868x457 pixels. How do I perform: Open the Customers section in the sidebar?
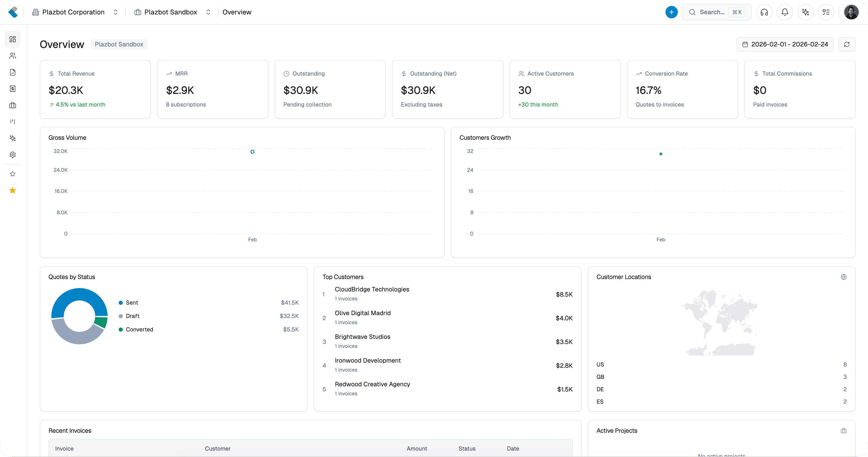click(12, 55)
